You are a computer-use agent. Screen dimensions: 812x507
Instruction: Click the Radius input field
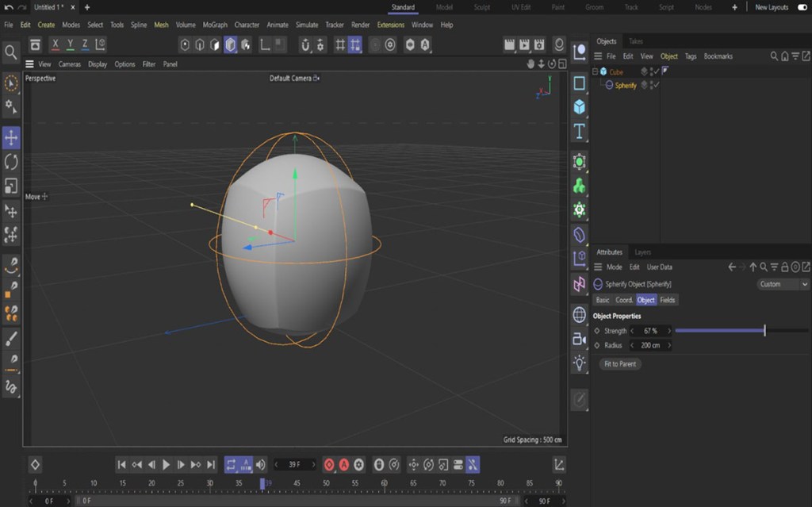click(x=650, y=346)
